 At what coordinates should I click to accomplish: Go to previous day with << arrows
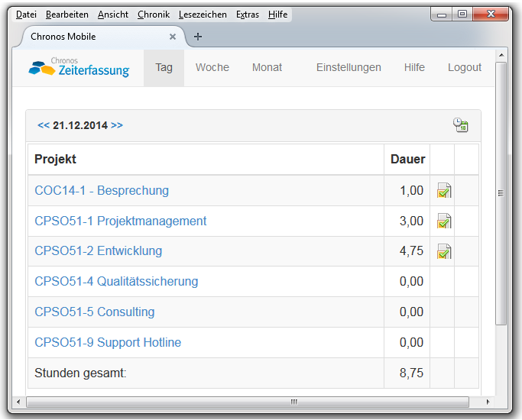(44, 125)
